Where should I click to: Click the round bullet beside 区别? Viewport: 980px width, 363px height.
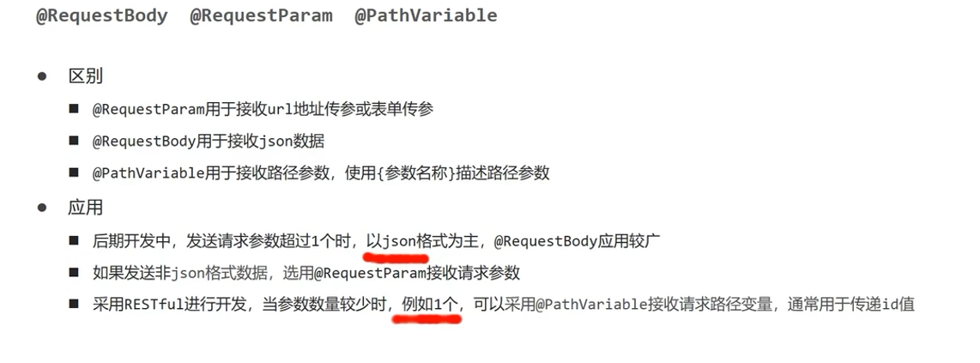click(x=43, y=76)
